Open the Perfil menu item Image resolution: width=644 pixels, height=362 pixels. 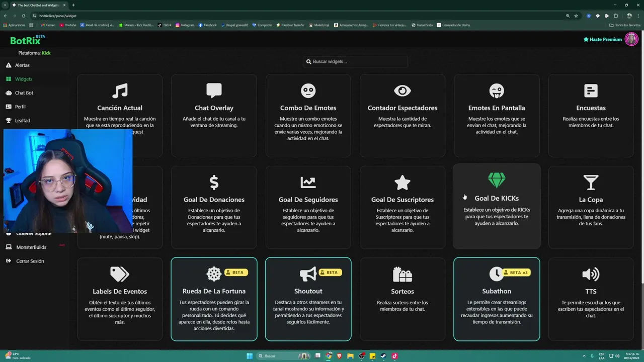20,107
